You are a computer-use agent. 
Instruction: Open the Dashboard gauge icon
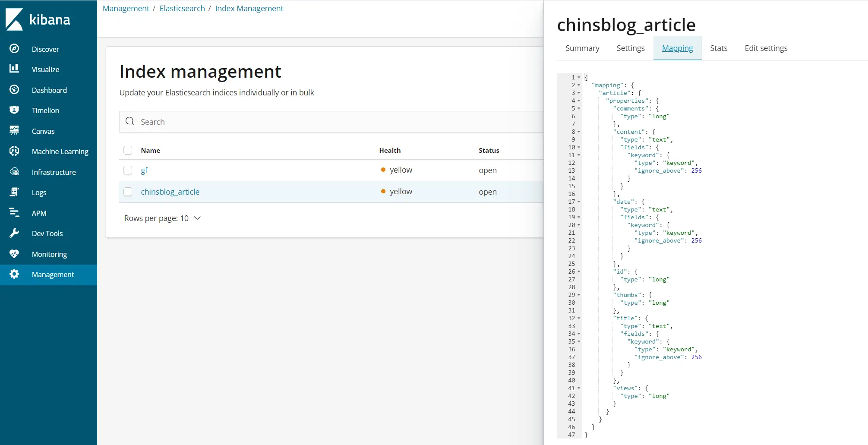click(x=14, y=90)
